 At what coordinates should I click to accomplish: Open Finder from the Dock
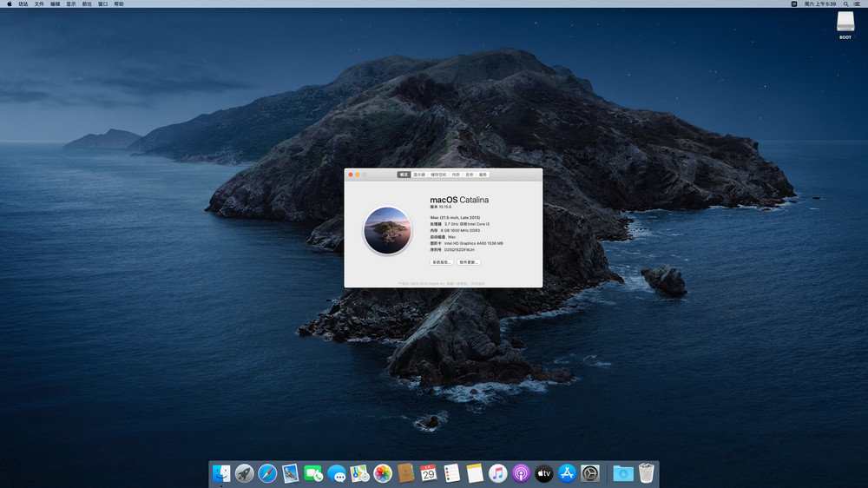coord(221,473)
